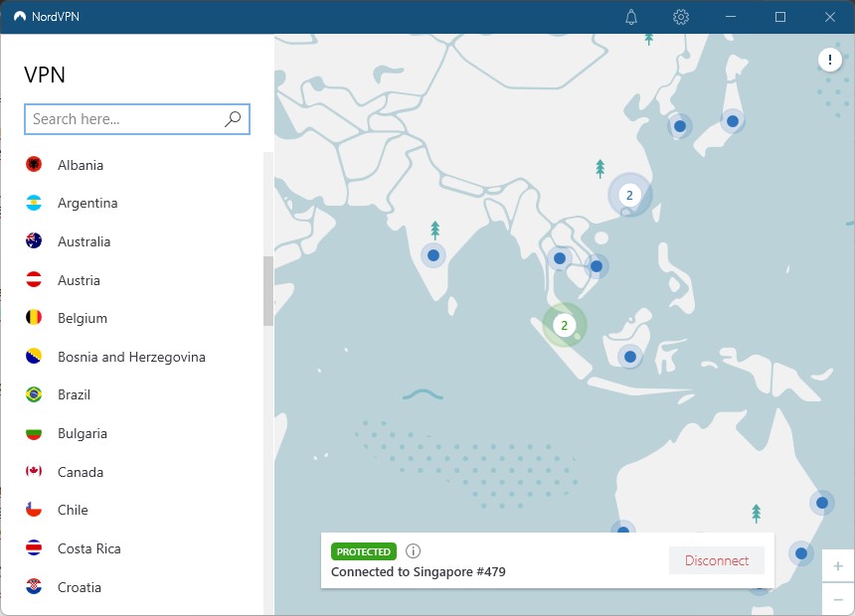Select the Vietnam server pin
Image resolution: width=855 pixels, height=616 pixels.
597,266
